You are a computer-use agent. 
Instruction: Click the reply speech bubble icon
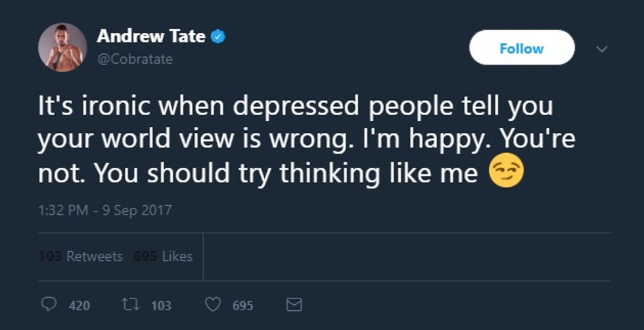click(48, 305)
